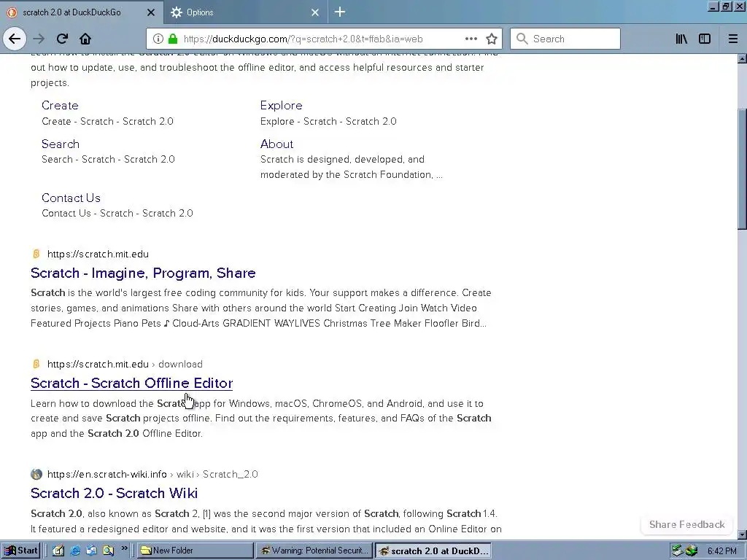Open the Contact Us sitelink

coord(71,198)
